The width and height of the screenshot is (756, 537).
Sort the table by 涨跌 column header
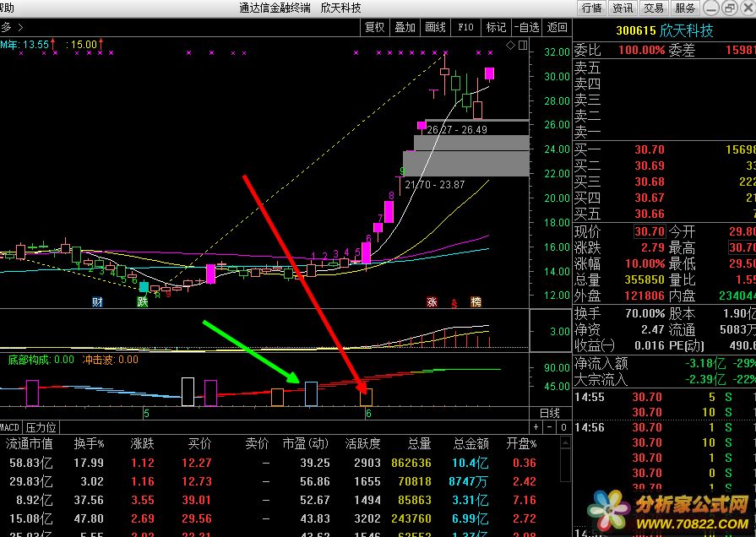142,443
